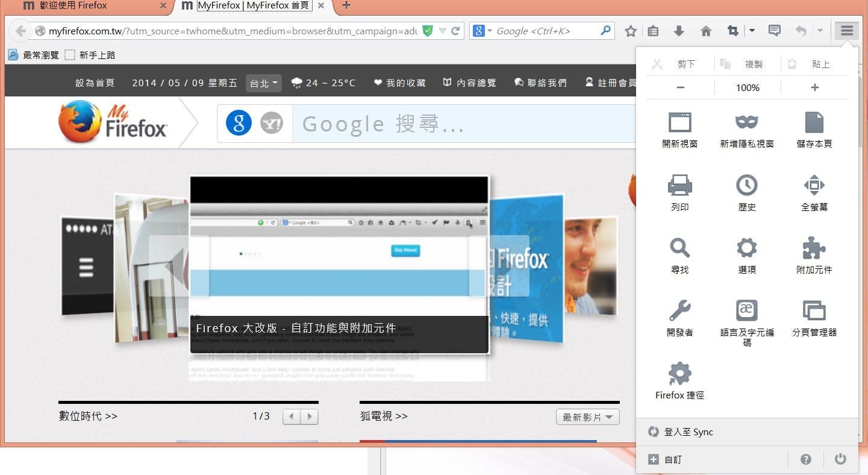Screen dimensions: 868x475
Task: Click the bookmark star icon
Action: tap(631, 31)
